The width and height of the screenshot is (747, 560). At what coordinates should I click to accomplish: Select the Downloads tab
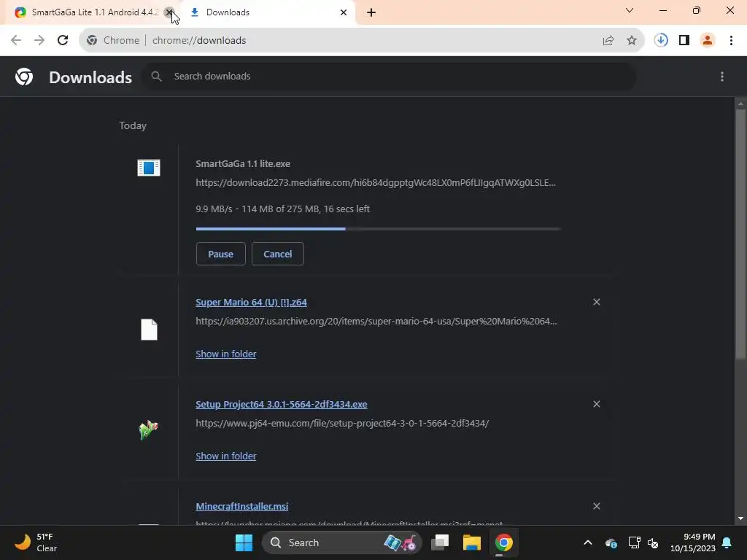click(268, 12)
